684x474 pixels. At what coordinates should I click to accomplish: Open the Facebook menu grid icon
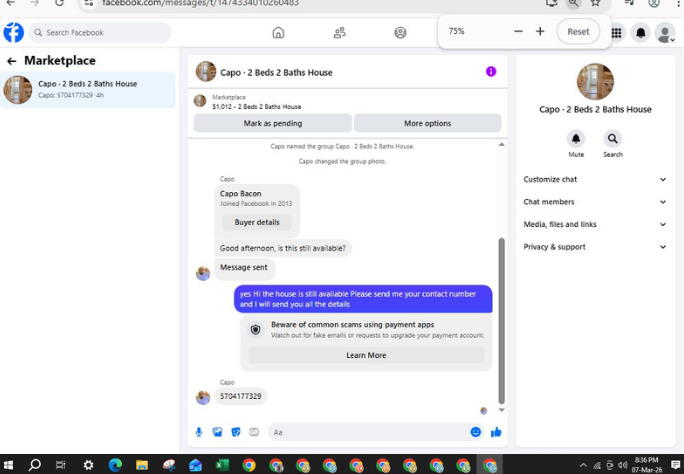[616, 33]
